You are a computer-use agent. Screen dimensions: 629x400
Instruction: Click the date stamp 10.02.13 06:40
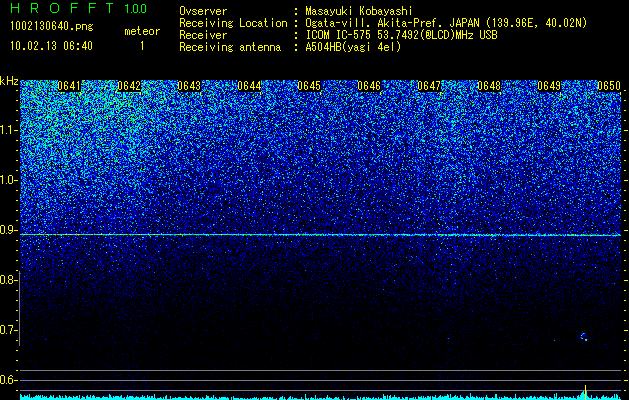click(x=51, y=46)
